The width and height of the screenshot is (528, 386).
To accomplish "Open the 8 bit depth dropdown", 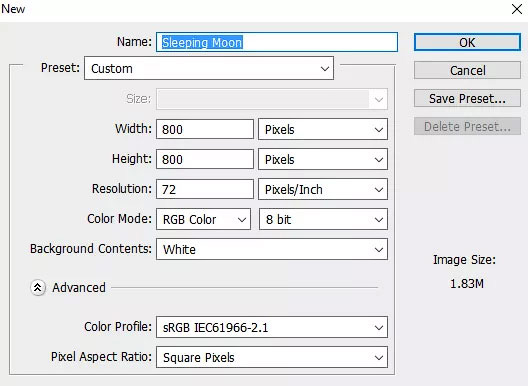I will point(323,219).
